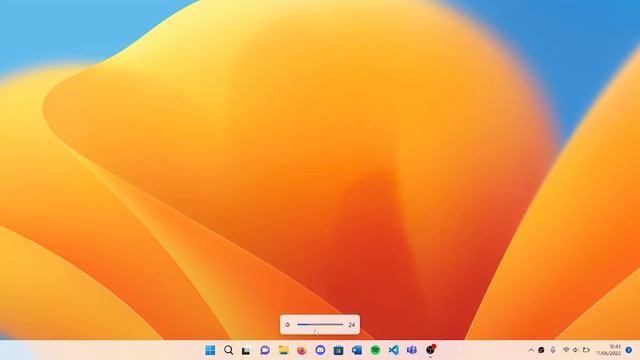Click the battery tray icon
640x360 pixels.
click(x=586, y=350)
